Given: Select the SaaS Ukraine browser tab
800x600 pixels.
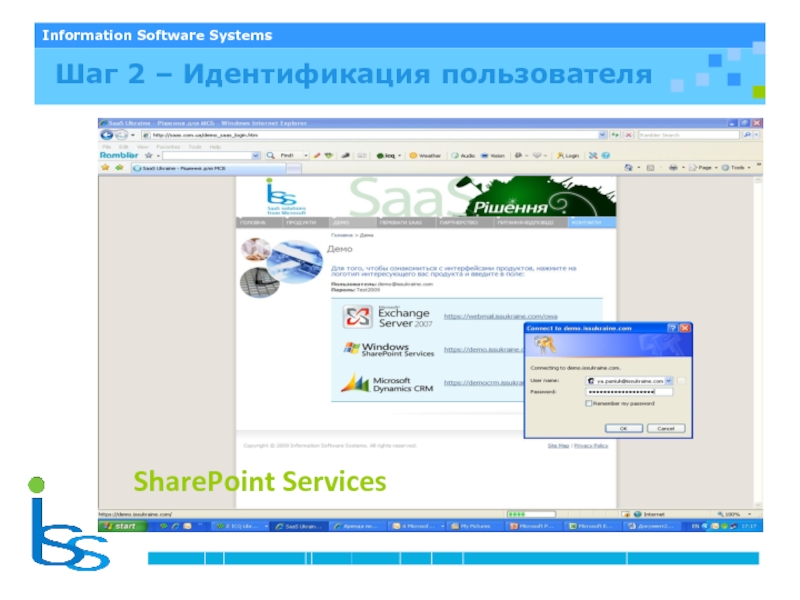Looking at the screenshot, I should [x=208, y=168].
